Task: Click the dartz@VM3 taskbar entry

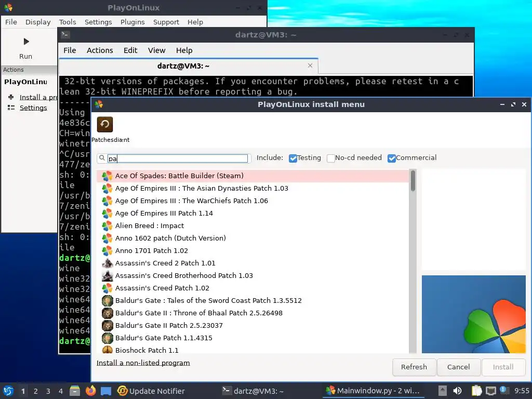Action: point(253,391)
